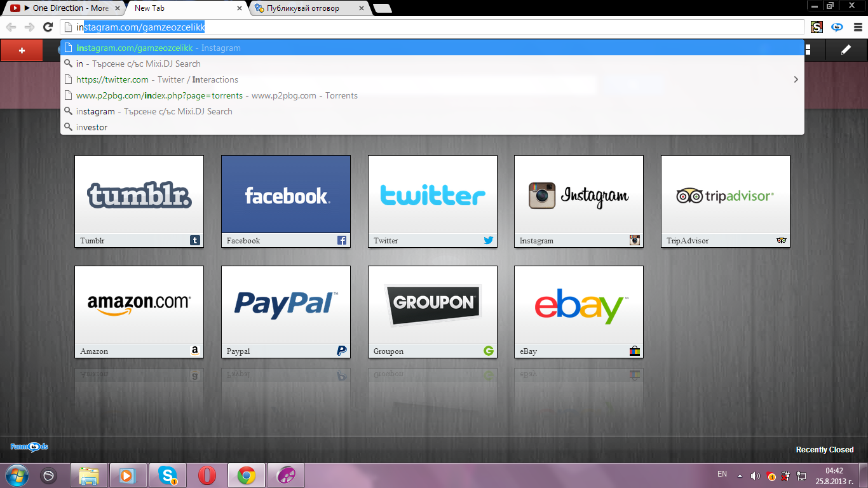Open the TripAdvisor logo thumbnail

tap(726, 194)
